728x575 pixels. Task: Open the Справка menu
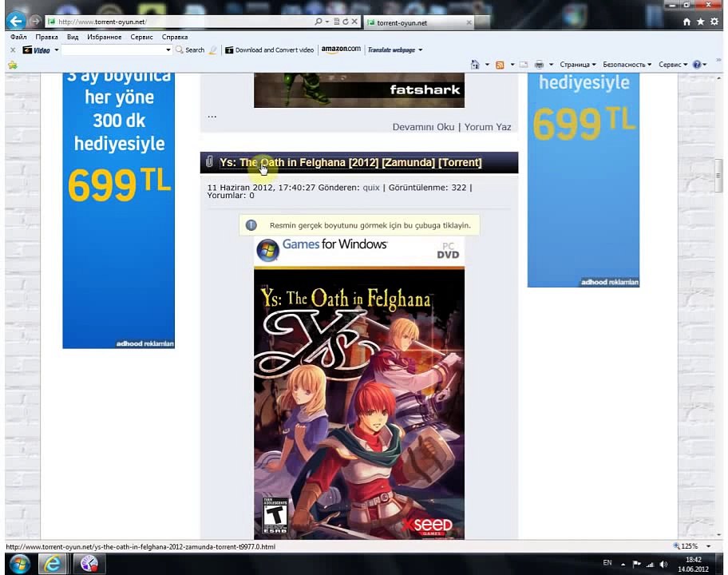pos(175,37)
